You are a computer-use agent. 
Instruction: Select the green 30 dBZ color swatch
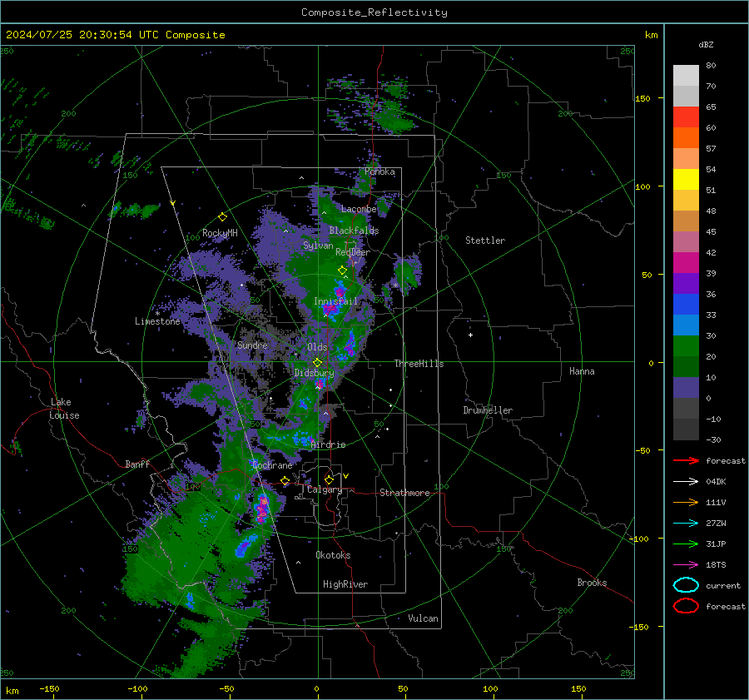click(686, 346)
